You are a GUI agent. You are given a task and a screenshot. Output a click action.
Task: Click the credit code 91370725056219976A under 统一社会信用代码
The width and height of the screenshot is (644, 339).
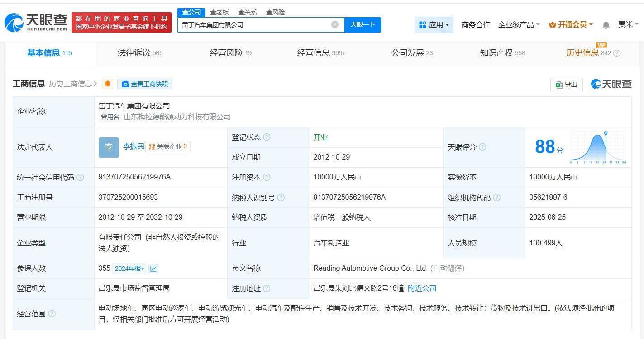point(134,177)
